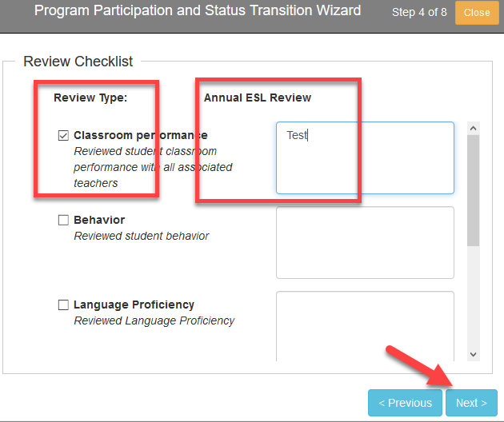
Task: Click the Classroom performance label
Action: click(141, 135)
